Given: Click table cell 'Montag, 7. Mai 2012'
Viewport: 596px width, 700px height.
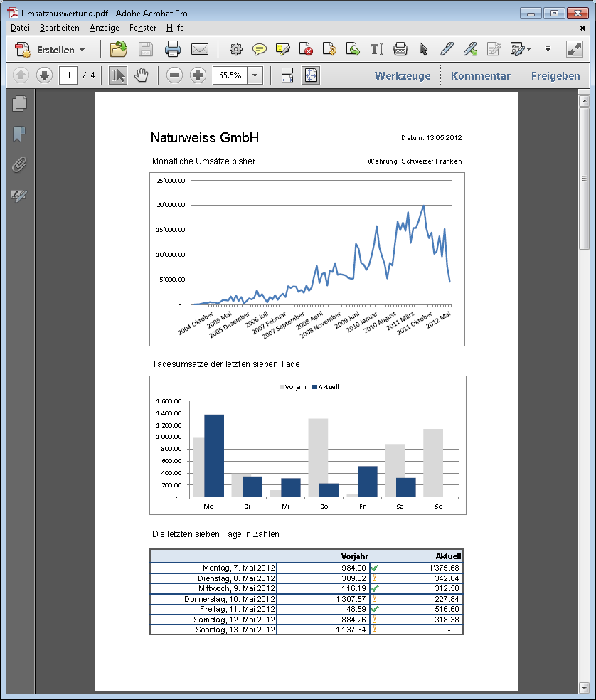Looking at the screenshot, I should [214, 568].
